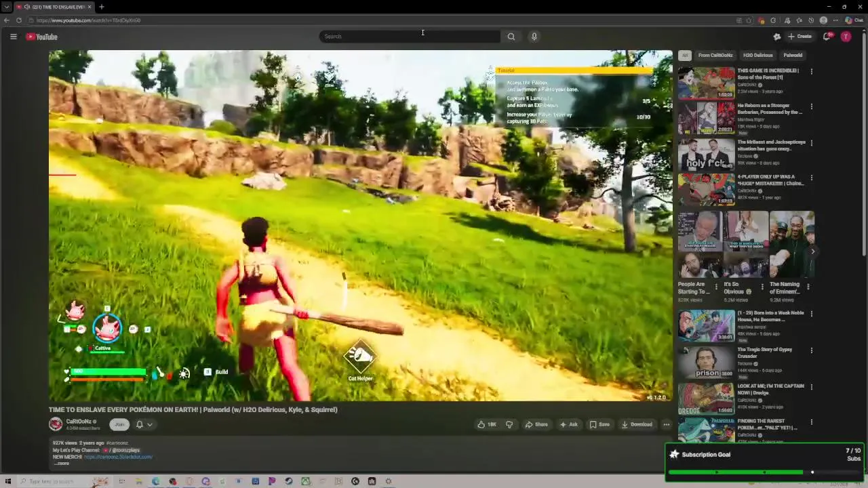Open Sons of the Forest video thumbnail
Screen dimensions: 868x488
pyautogui.click(x=707, y=83)
